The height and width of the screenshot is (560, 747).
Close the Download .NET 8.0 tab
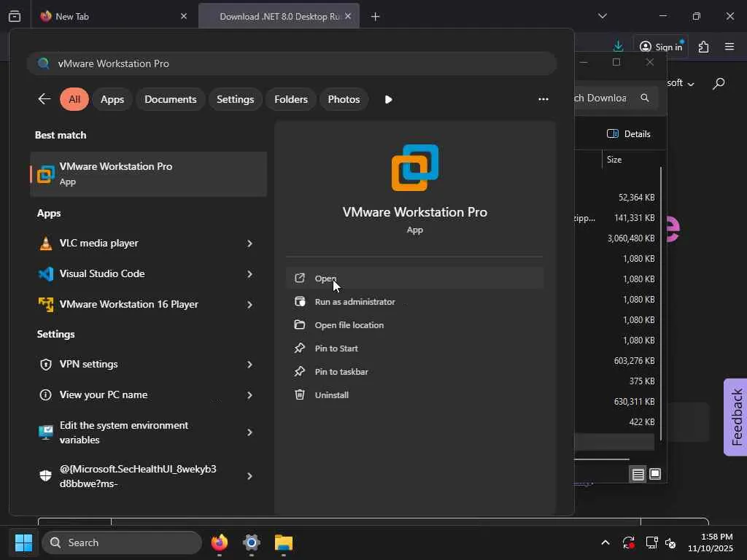click(348, 16)
